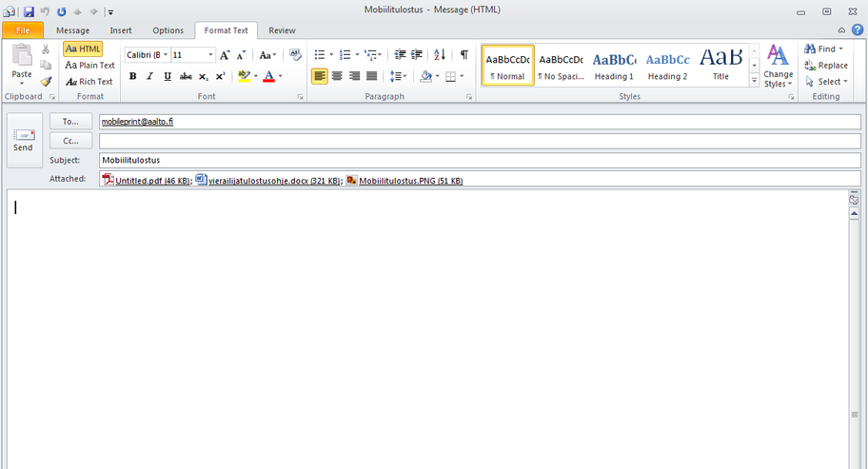Expand the Change Styles menu

tap(778, 67)
